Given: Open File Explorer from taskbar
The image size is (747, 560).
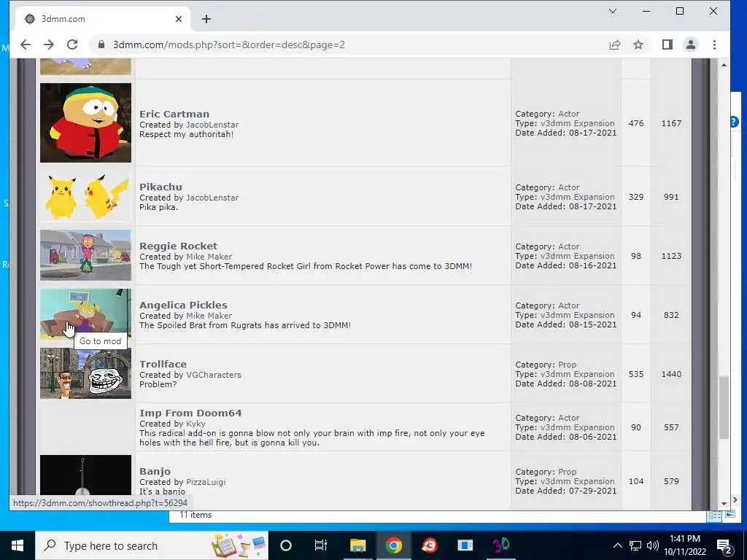Looking at the screenshot, I should pyautogui.click(x=357, y=545).
